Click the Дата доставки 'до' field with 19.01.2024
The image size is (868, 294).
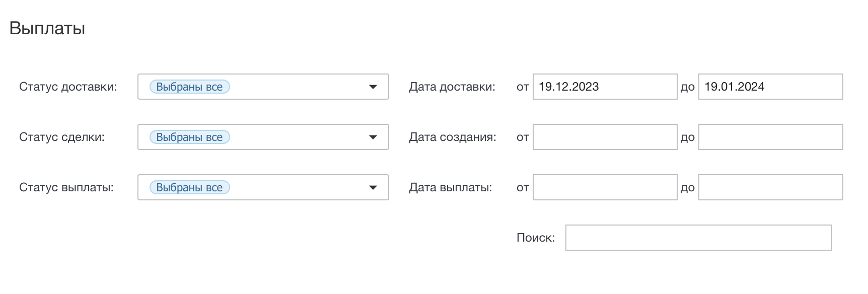(770, 87)
